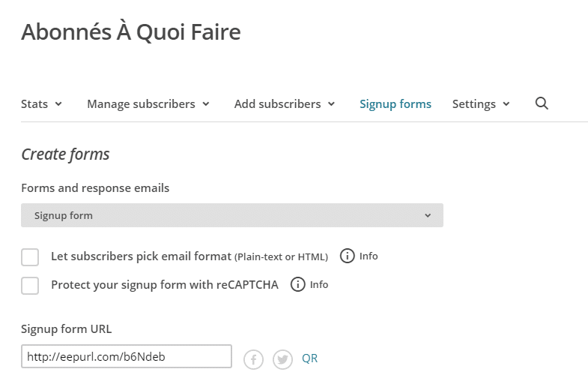Click Info text next to reCAPTCHA
The width and height of the screenshot is (588, 390).
(319, 284)
